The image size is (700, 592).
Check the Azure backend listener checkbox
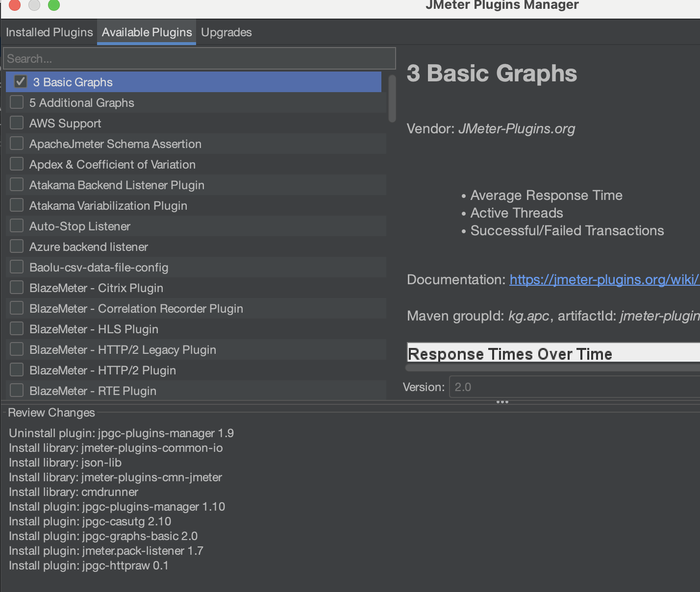click(x=17, y=246)
